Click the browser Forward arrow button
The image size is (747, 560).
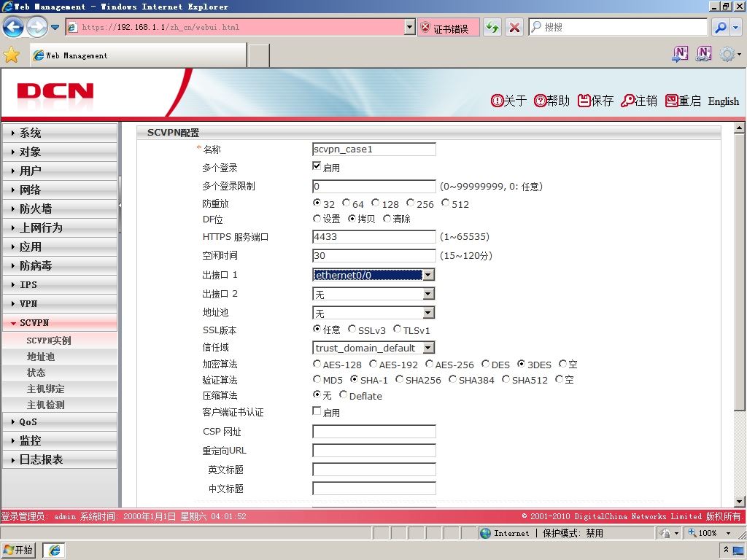(x=36, y=27)
